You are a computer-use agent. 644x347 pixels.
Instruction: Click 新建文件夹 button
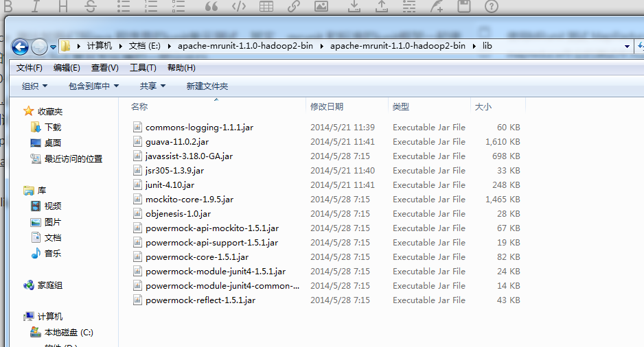pos(207,86)
